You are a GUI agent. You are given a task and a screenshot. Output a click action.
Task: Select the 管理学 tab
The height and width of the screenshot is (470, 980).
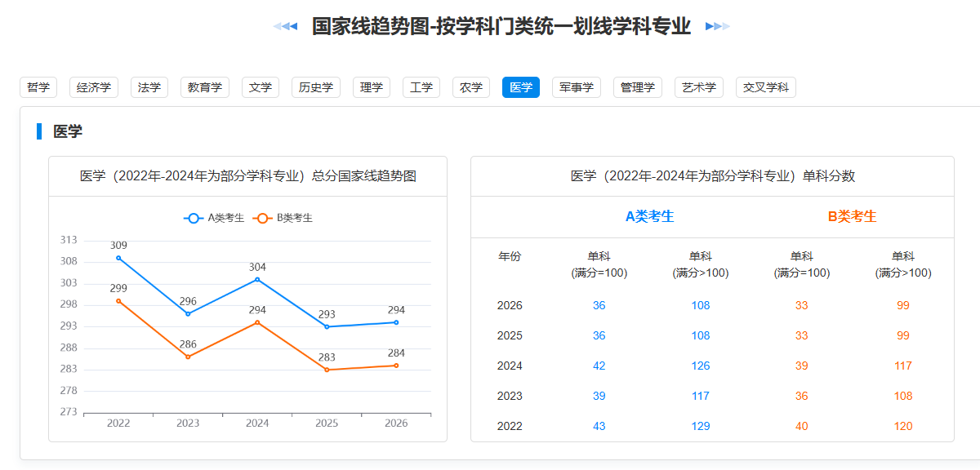[638, 87]
